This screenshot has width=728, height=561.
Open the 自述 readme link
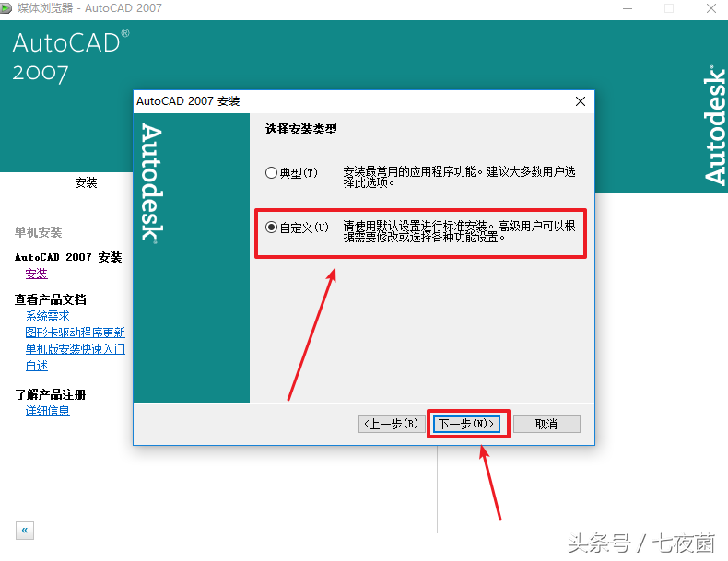pos(36,366)
